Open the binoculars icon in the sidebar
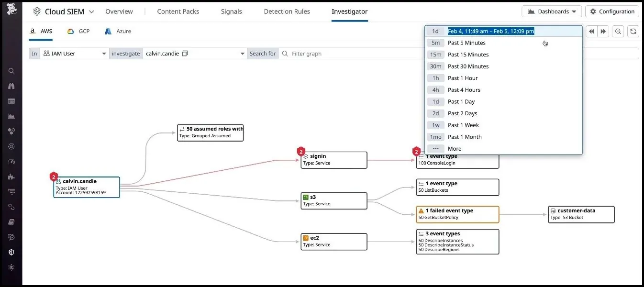 tap(11, 86)
